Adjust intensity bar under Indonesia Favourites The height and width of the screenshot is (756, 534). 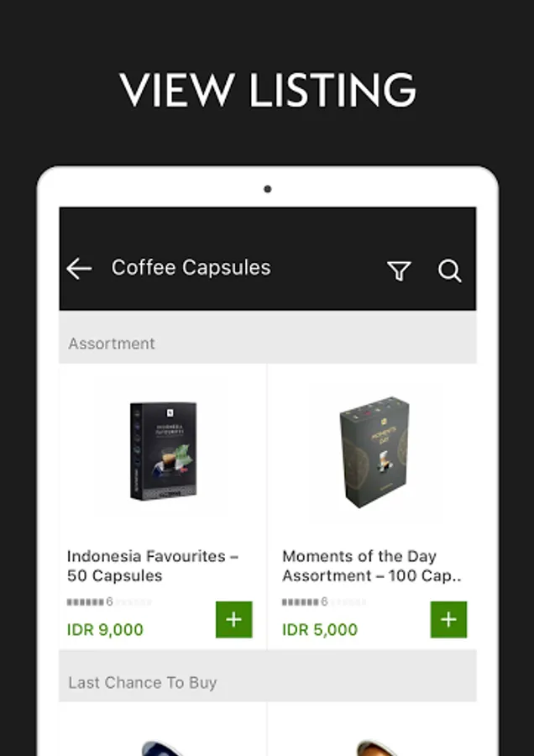(109, 601)
